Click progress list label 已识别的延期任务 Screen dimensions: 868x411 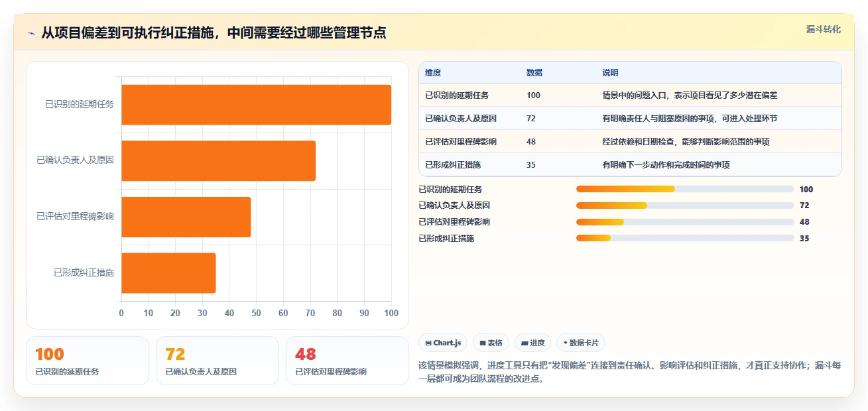click(450, 189)
